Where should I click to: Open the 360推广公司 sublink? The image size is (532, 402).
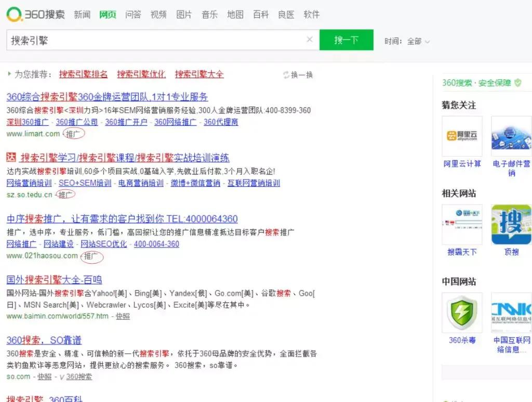click(77, 122)
